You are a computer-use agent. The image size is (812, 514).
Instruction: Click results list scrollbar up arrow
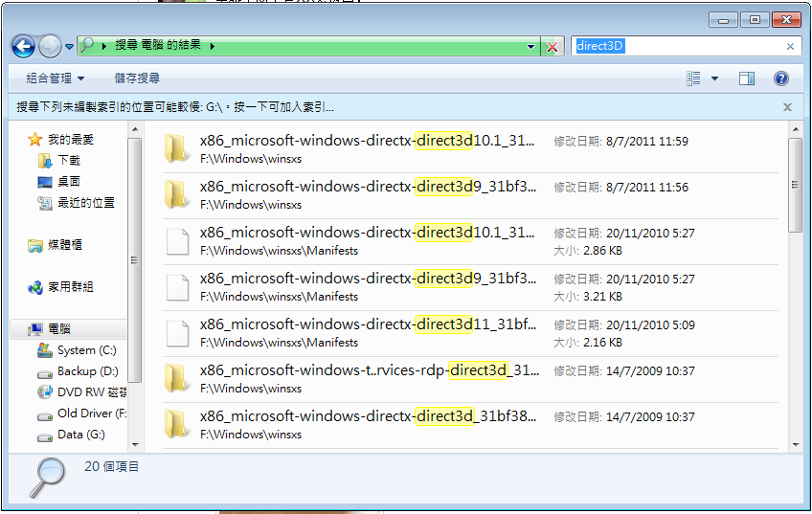click(x=796, y=129)
